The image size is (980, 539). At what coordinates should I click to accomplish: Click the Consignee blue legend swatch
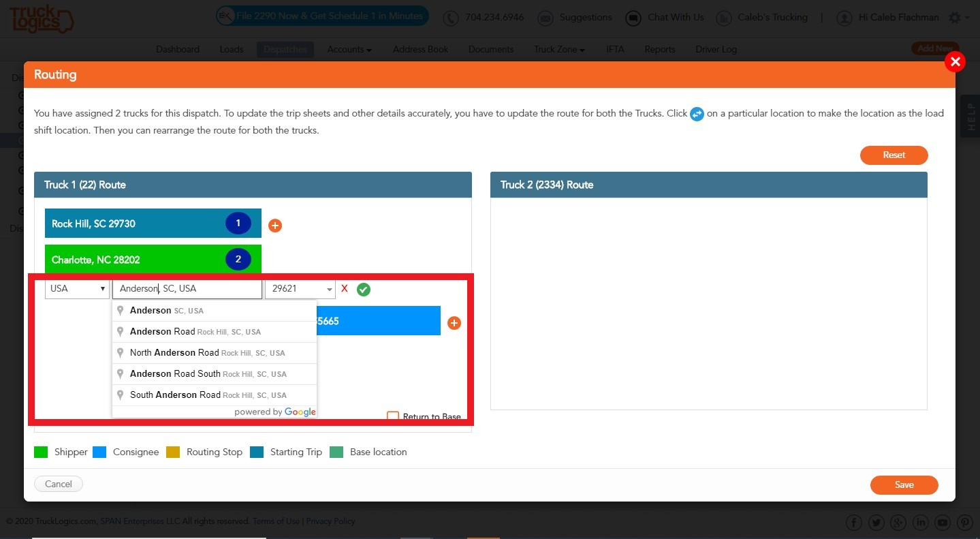pos(99,452)
